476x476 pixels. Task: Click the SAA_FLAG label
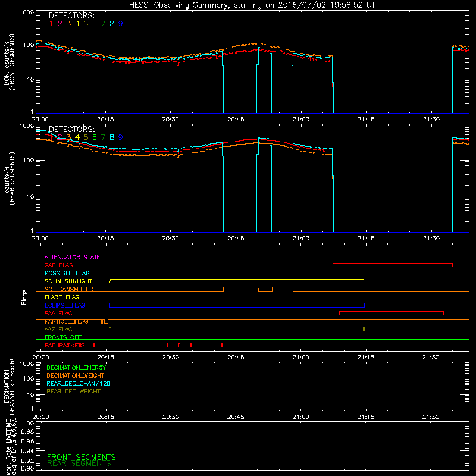coord(58,313)
